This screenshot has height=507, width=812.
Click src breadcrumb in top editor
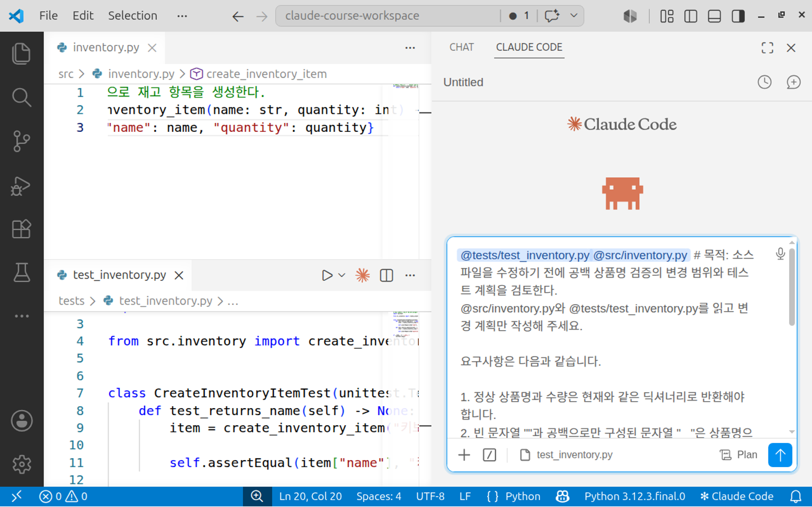[66, 74]
